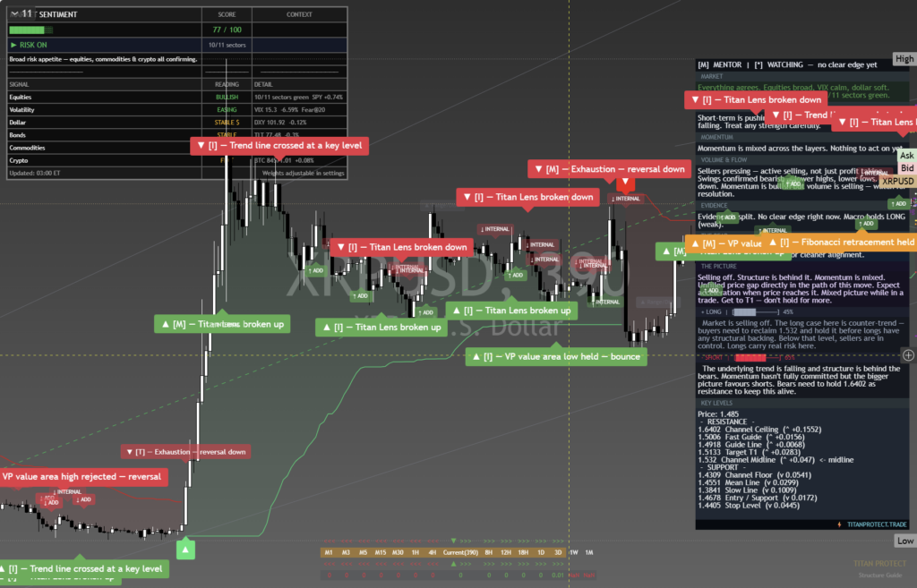Click the Ask price label
The width and height of the screenshot is (917, 588).
(906, 156)
